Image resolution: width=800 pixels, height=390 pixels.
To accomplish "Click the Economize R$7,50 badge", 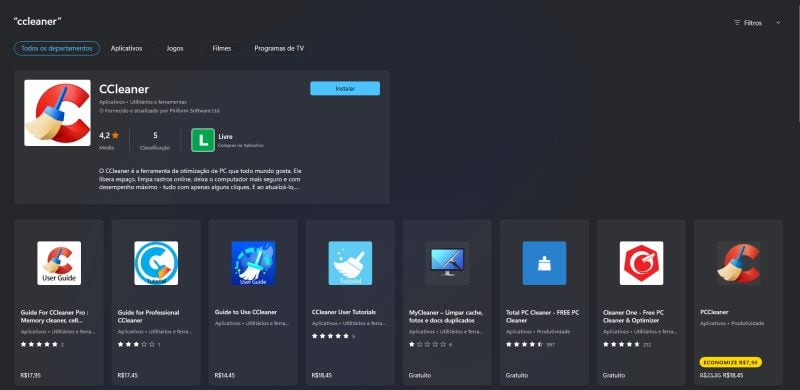I will click(731, 362).
